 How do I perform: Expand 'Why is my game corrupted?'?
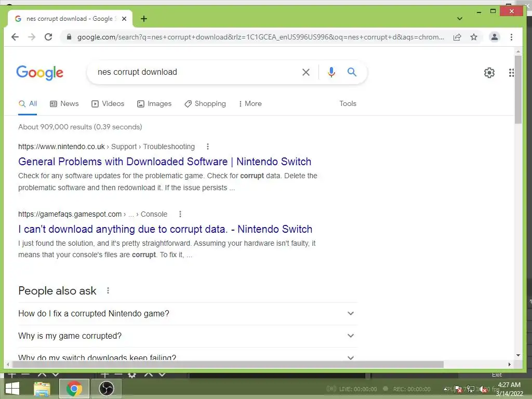(187, 336)
